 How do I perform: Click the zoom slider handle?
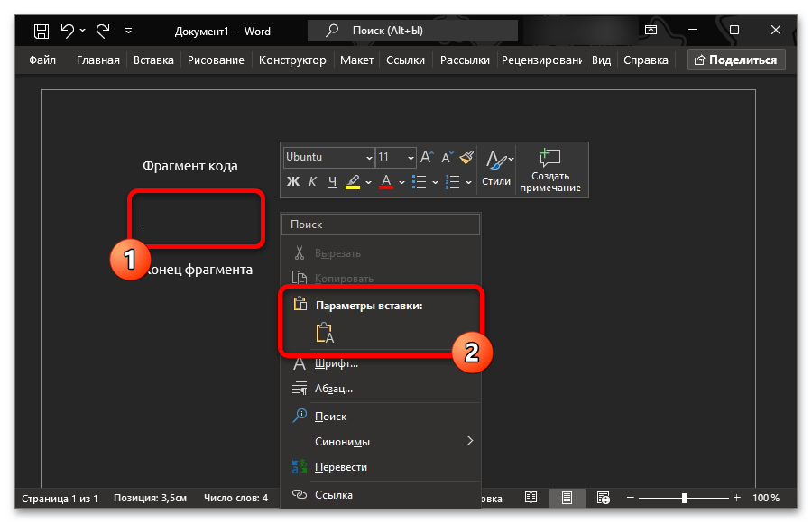[x=684, y=498]
